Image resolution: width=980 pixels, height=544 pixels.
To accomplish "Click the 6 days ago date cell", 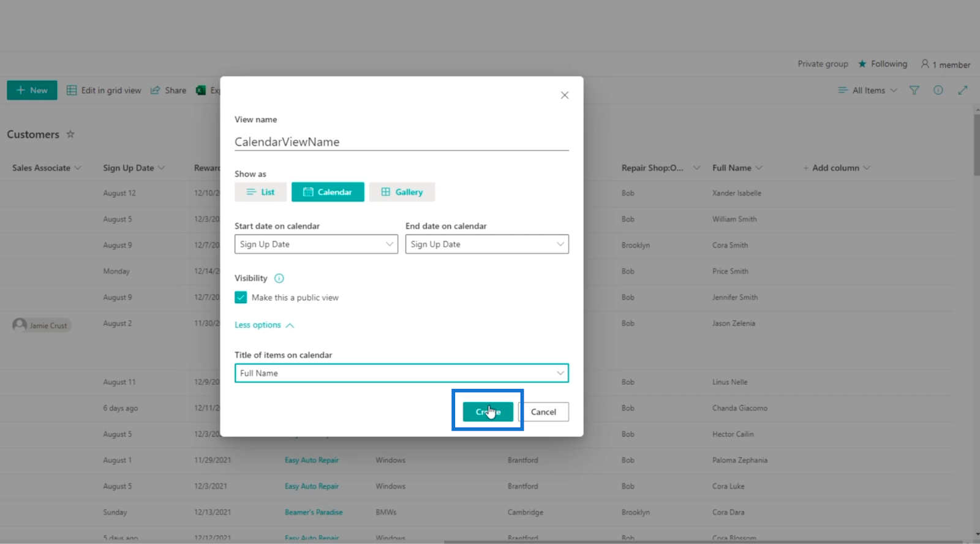I will (x=121, y=408).
